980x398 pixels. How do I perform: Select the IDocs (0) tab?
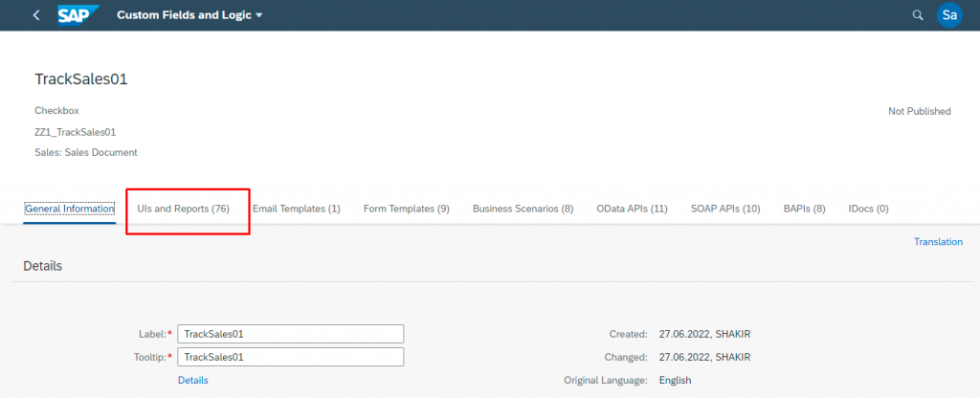click(x=868, y=209)
